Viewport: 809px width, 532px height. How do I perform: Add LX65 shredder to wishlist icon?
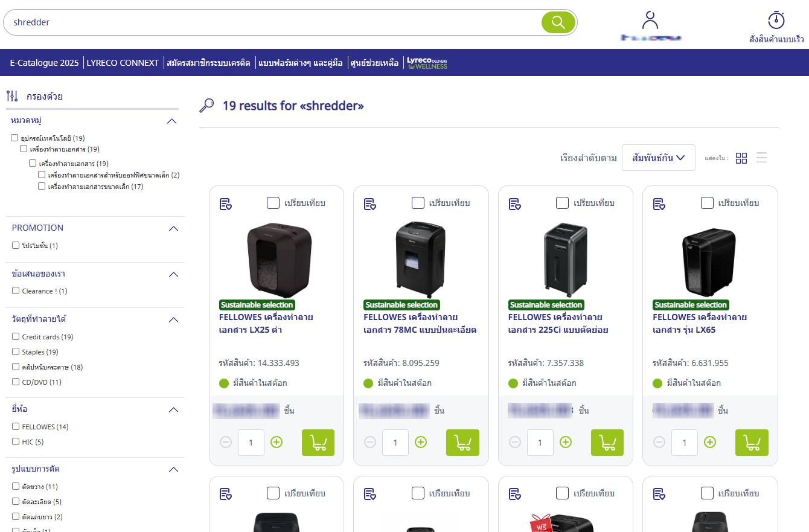click(659, 204)
